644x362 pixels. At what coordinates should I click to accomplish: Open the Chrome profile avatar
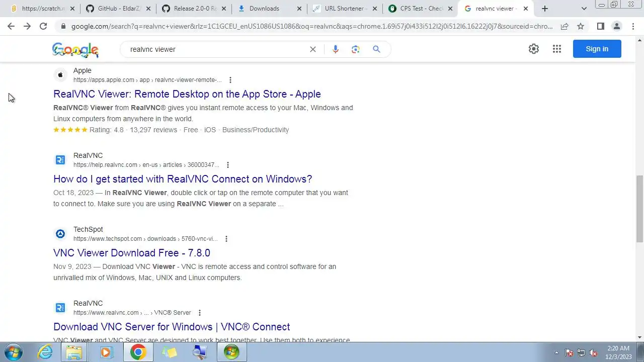pos(616,26)
